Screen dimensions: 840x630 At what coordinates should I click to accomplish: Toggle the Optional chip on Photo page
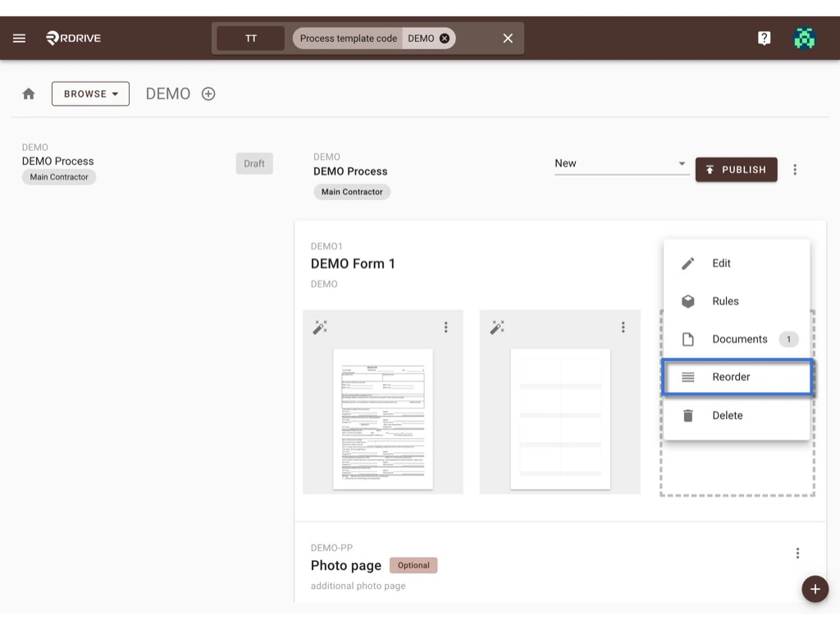pyautogui.click(x=413, y=565)
